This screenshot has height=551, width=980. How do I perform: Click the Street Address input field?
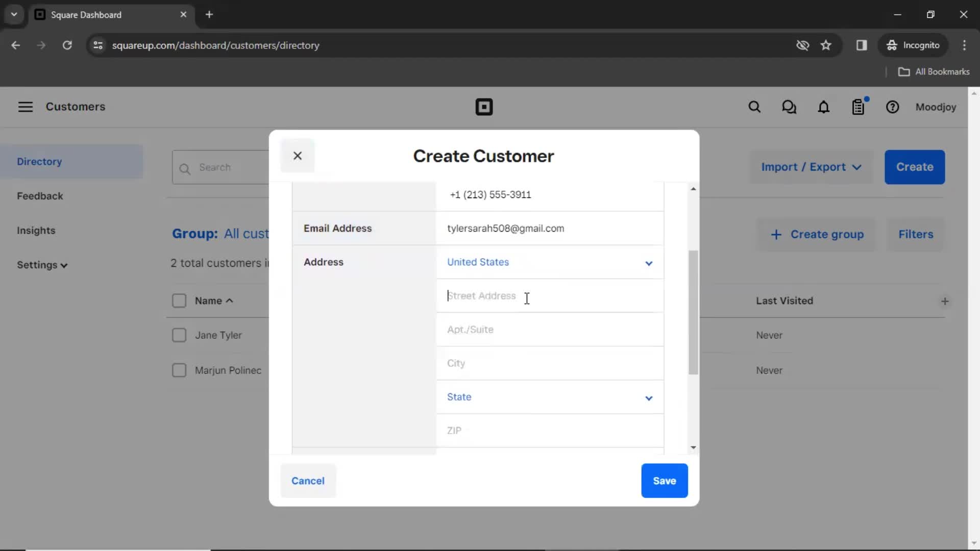point(549,296)
